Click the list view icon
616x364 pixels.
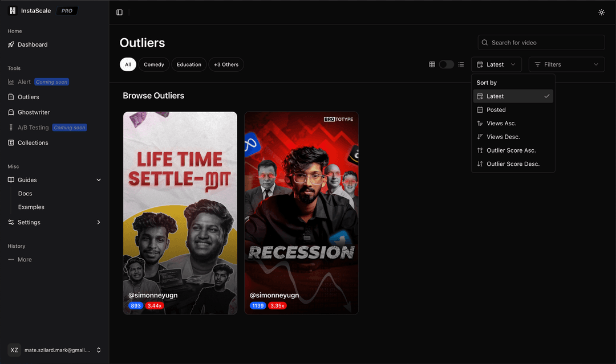[461, 64]
